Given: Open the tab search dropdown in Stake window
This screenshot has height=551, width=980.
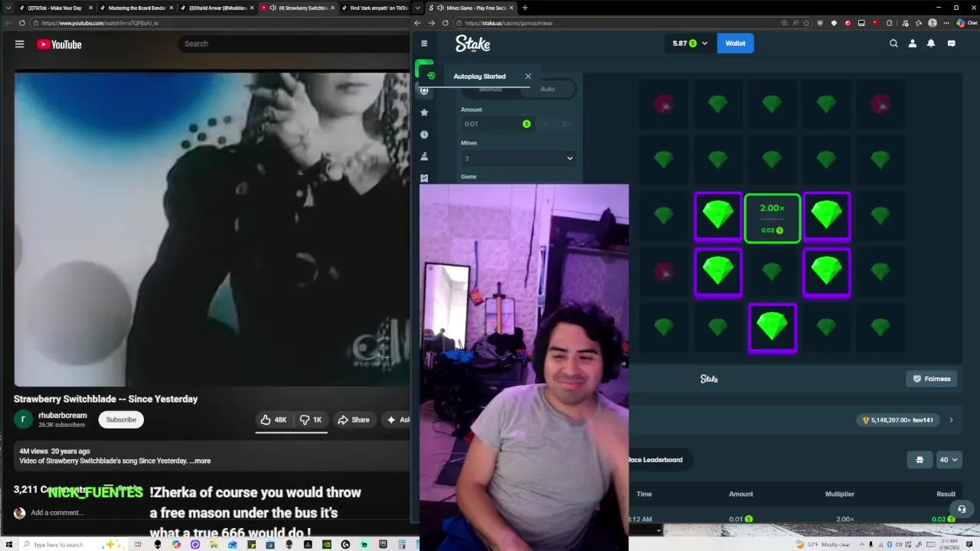Looking at the screenshot, I should pos(417,8).
